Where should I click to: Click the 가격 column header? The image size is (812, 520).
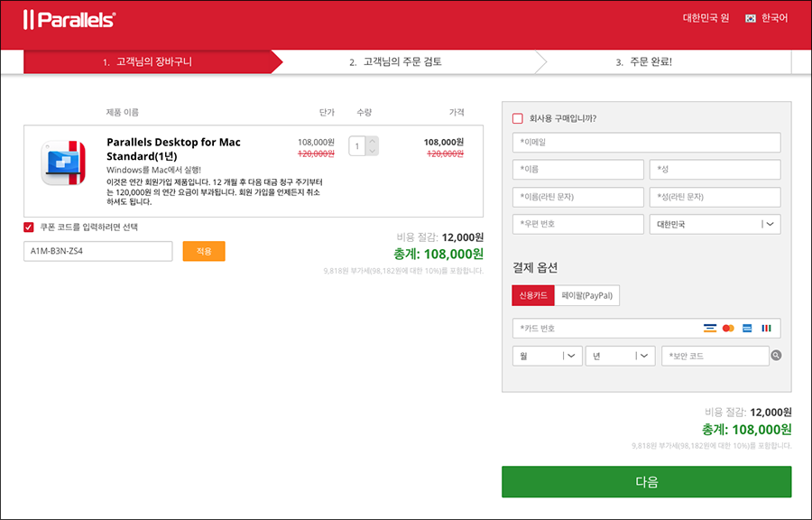[457, 112]
